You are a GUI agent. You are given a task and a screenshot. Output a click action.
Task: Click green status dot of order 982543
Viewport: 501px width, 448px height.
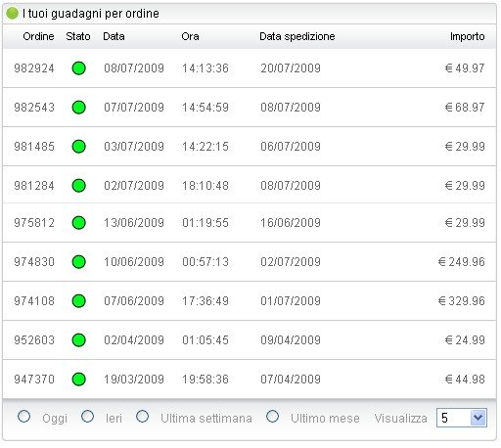pos(78,108)
